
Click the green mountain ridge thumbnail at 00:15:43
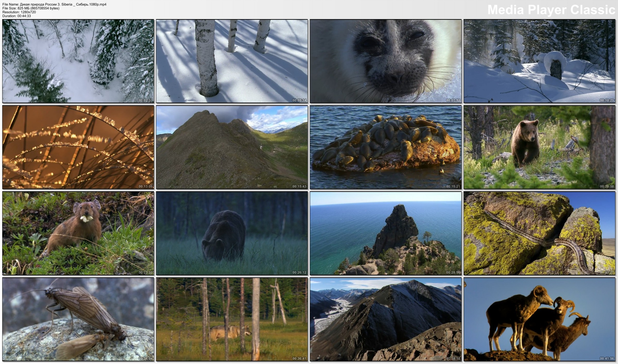coord(232,147)
